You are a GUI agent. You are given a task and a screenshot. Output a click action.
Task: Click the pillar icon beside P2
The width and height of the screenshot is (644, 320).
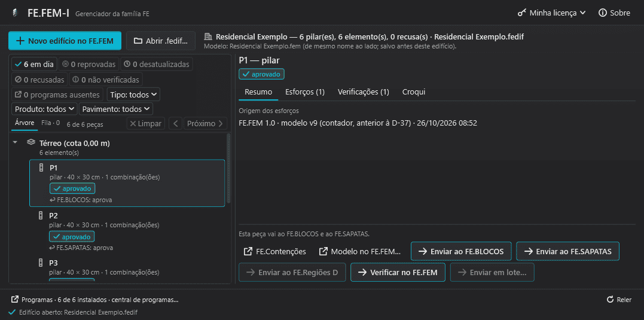tap(41, 216)
